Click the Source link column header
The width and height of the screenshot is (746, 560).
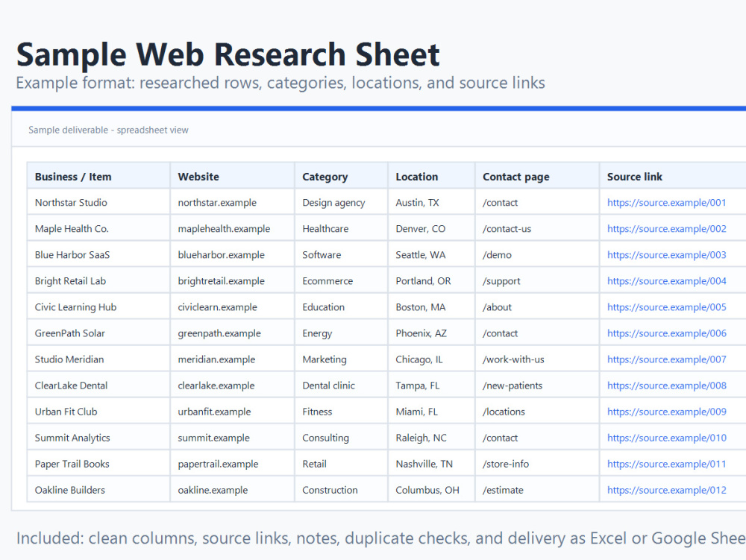tap(673, 176)
